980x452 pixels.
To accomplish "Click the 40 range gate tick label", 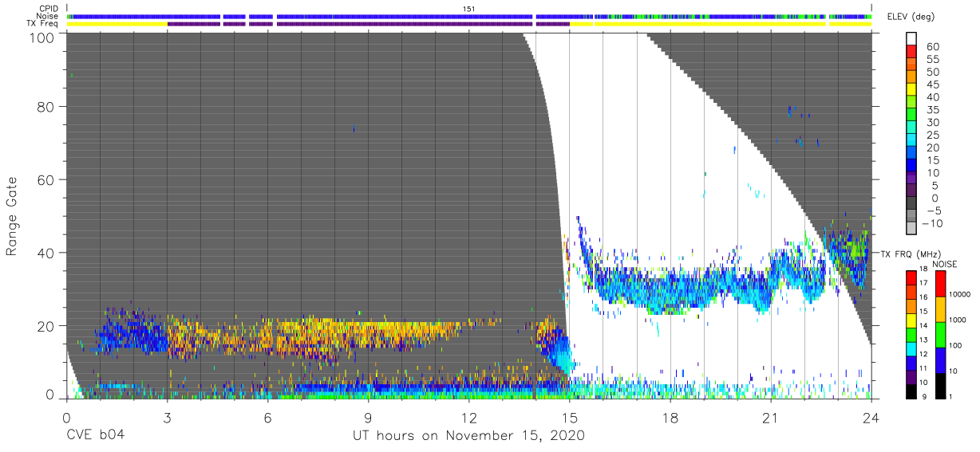I will tap(45, 252).
